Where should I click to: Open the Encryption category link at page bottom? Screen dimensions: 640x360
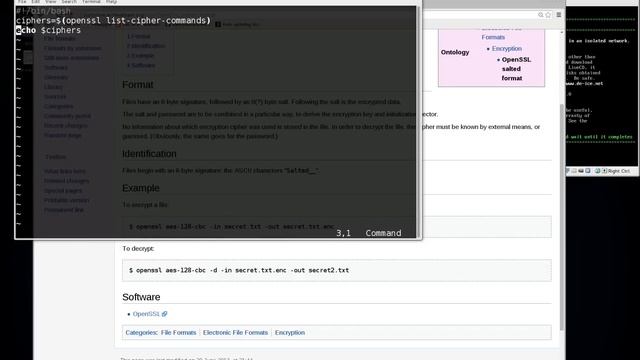(290, 333)
